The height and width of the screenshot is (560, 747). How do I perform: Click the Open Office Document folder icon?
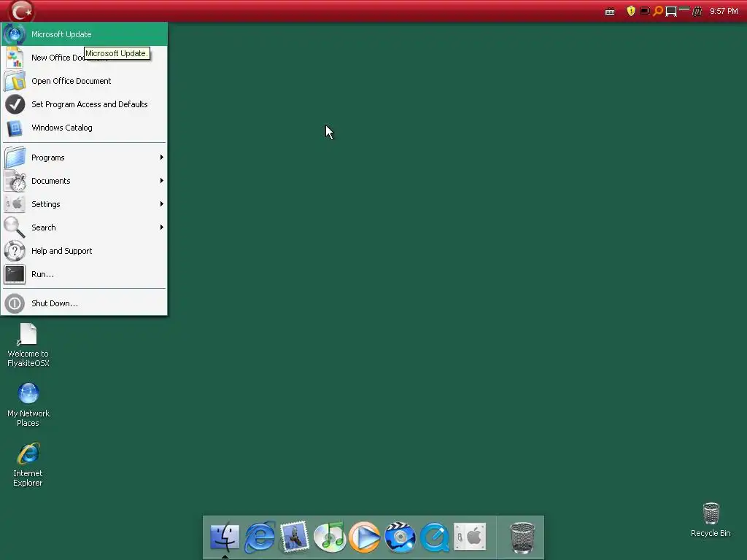pos(15,81)
